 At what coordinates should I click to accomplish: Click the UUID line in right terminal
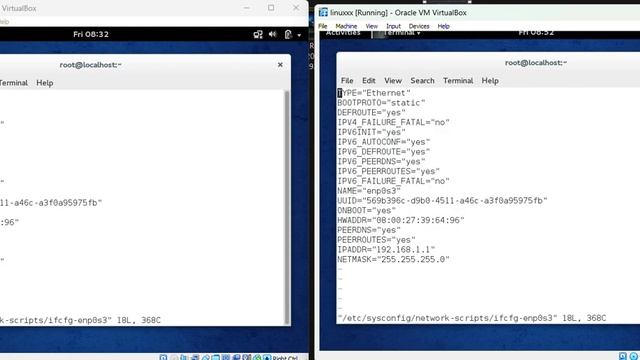(x=442, y=201)
